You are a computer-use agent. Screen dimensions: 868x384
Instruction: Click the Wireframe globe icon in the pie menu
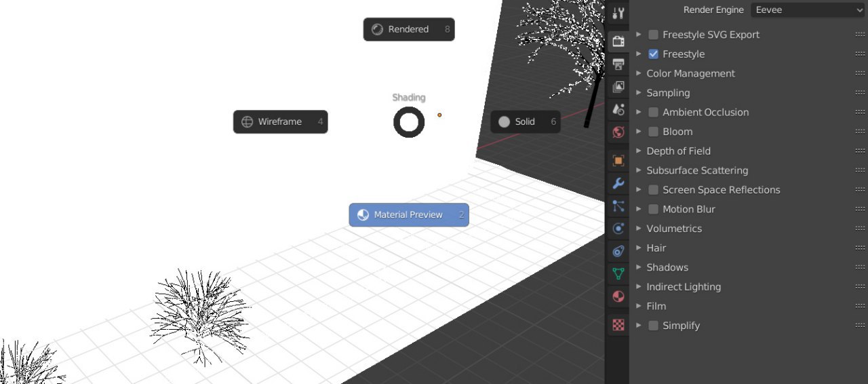(247, 122)
